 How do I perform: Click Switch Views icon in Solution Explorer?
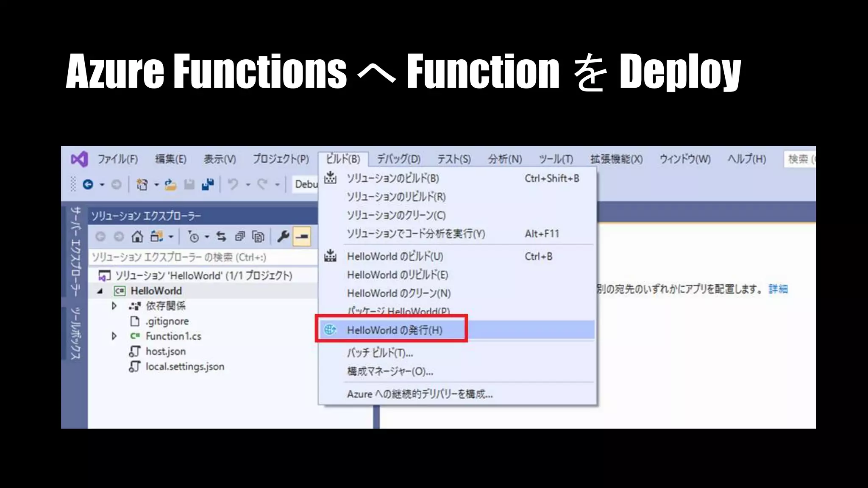point(157,236)
